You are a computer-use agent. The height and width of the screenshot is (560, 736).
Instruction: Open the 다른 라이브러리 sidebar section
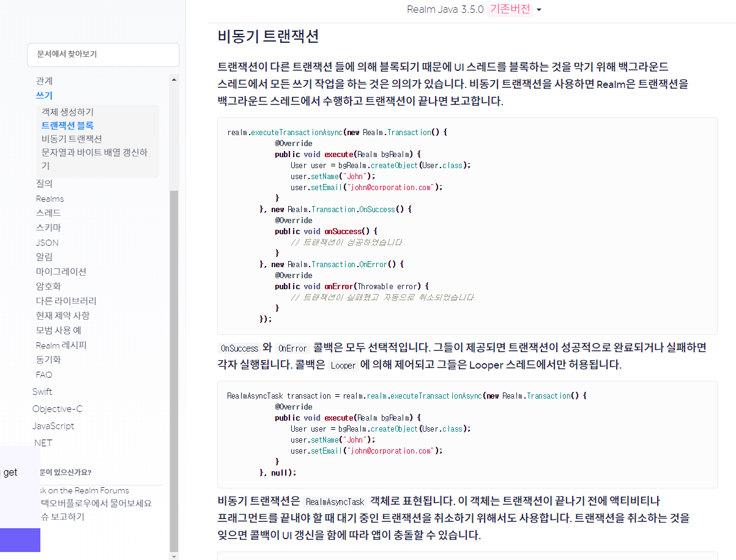67,301
